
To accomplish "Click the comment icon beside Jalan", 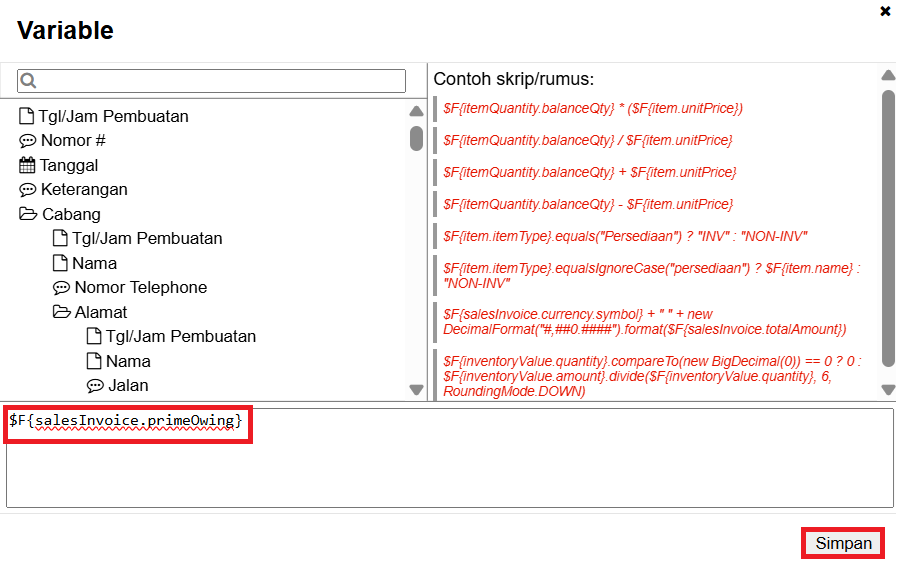I will pos(95,386).
